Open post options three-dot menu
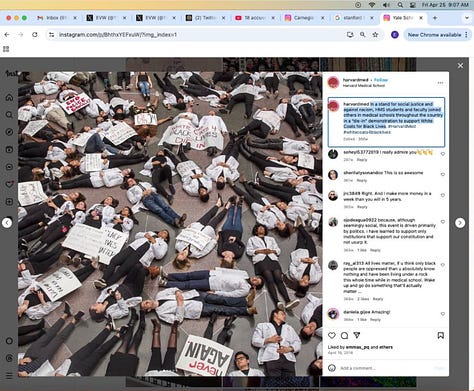 point(440,83)
